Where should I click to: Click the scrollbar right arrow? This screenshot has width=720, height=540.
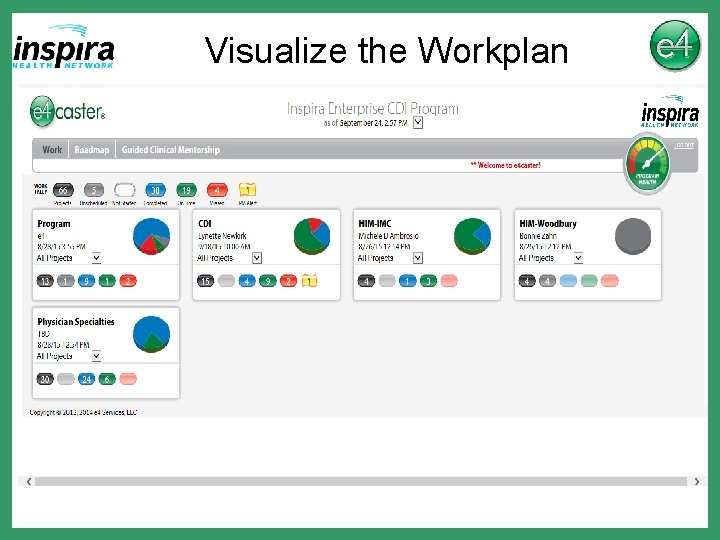[697, 481]
